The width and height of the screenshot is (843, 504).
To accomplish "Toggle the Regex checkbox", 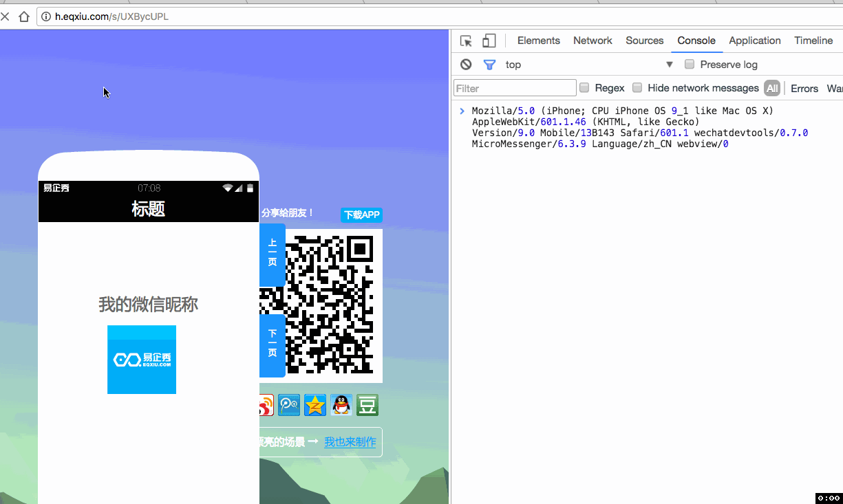I will (x=584, y=88).
